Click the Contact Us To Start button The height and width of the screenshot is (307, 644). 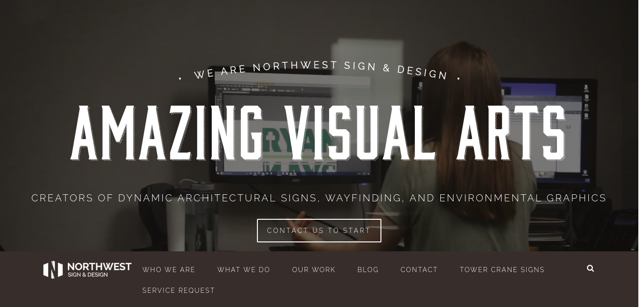point(319,231)
